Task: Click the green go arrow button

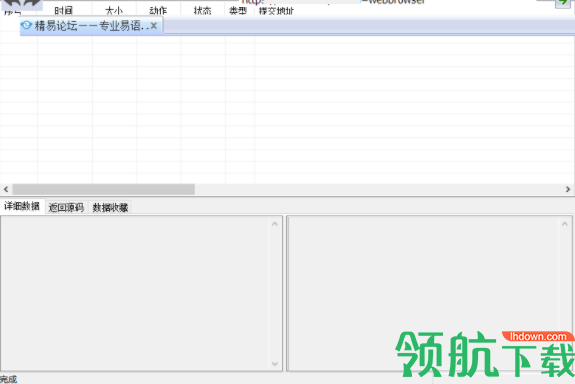Action: 563,3
